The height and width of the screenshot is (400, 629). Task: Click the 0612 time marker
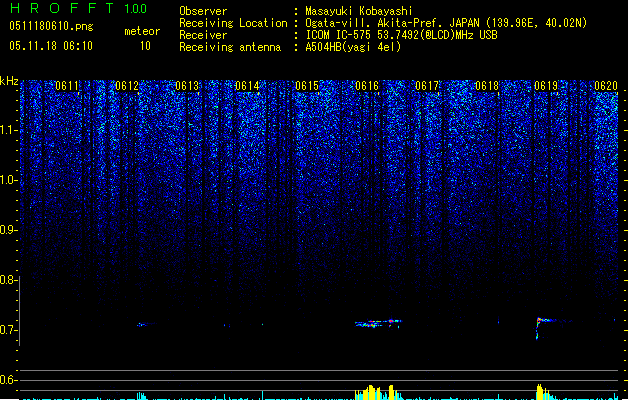click(x=127, y=86)
